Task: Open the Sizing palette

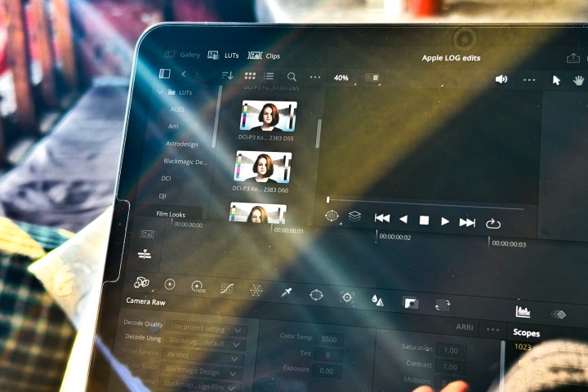Action: 443,305
